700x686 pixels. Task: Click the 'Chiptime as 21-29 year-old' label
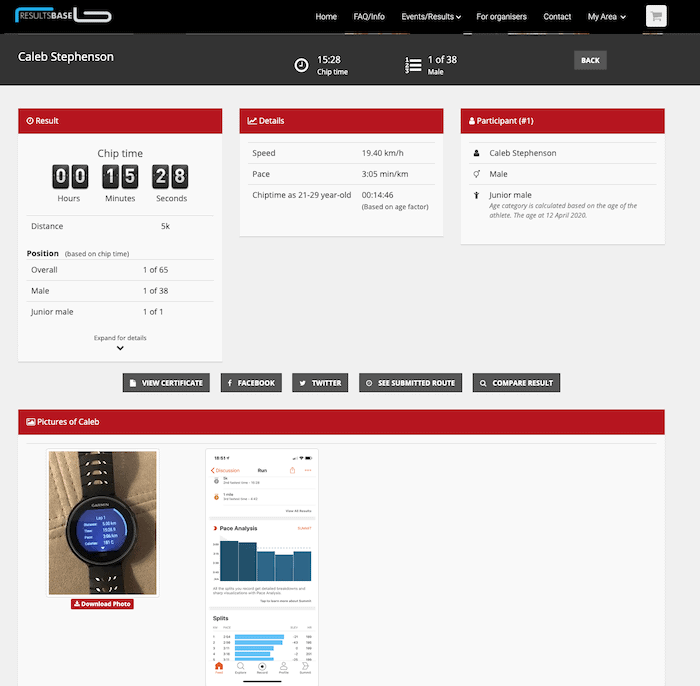(x=301, y=195)
